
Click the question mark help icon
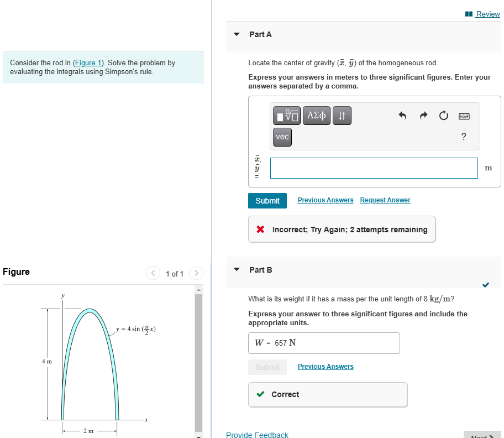click(x=464, y=137)
